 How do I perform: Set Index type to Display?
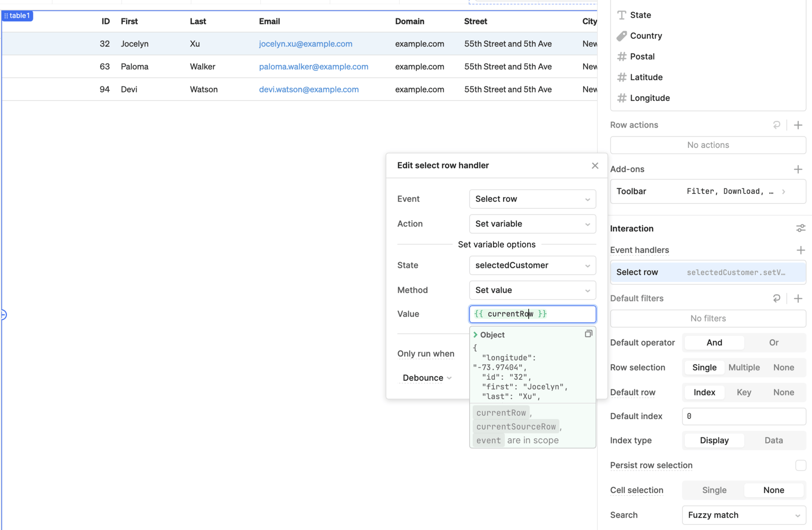[714, 440]
